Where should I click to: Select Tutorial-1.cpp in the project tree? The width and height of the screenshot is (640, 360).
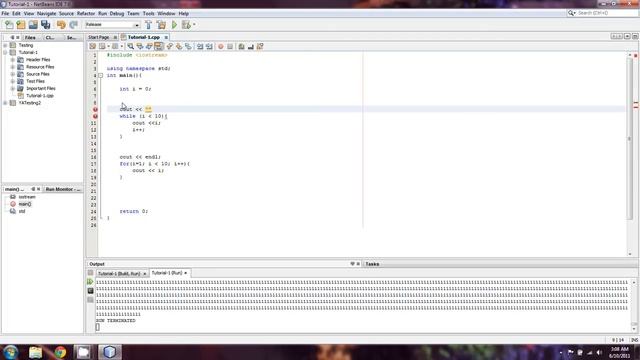40,96
